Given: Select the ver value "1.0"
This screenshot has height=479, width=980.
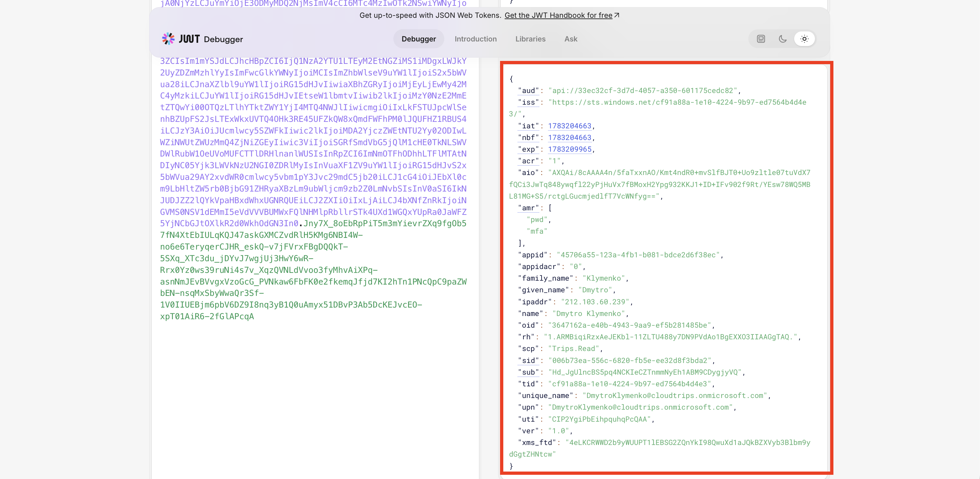Looking at the screenshot, I should point(558,431).
